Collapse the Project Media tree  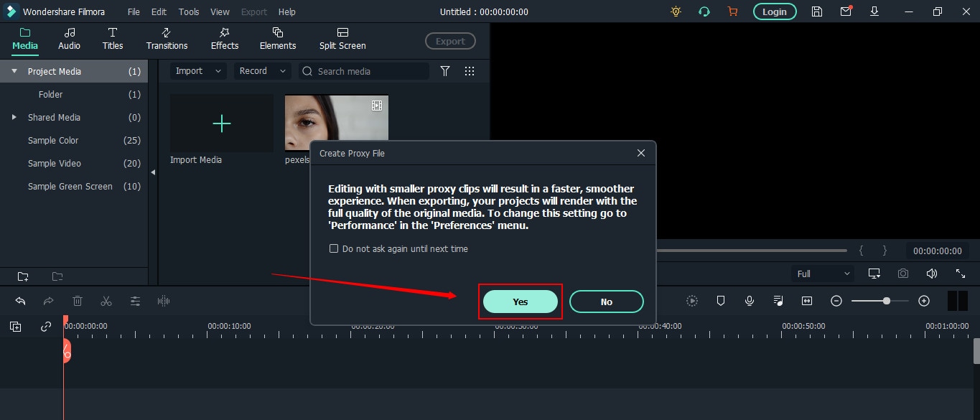(x=14, y=71)
